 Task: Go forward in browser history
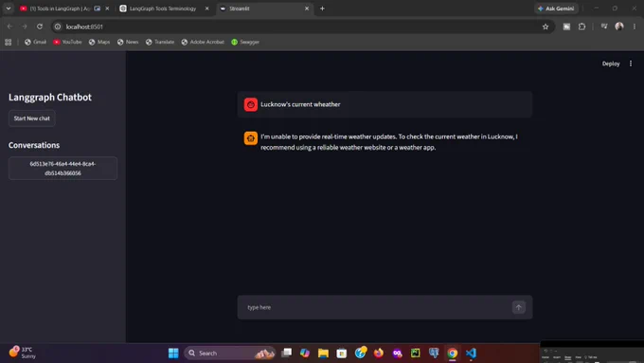25,27
